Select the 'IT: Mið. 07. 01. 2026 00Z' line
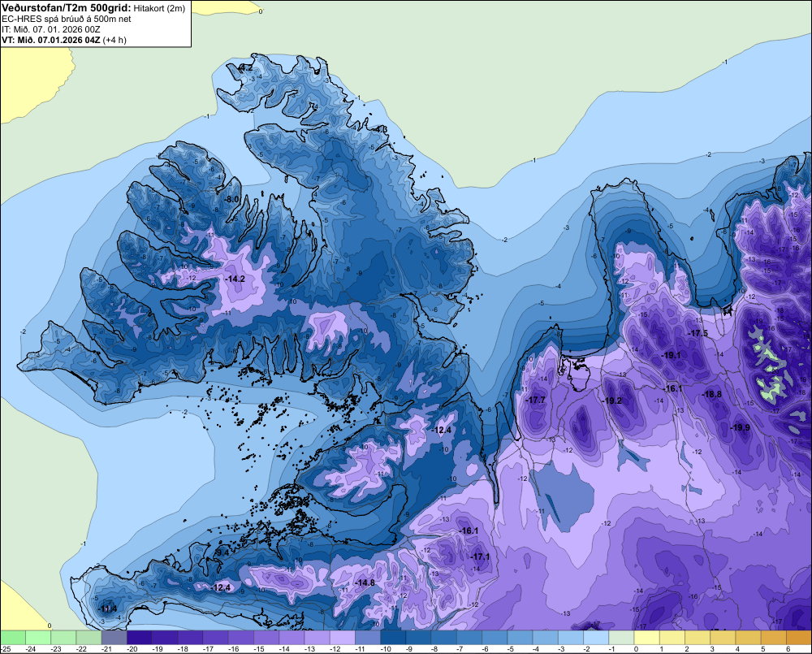Image resolution: width=812 pixels, height=654 pixels. [x=51, y=29]
